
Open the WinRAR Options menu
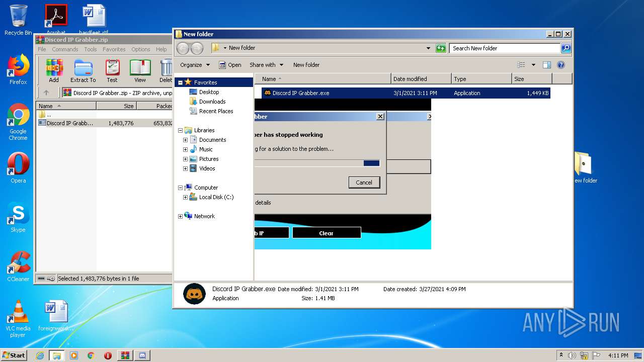point(141,49)
